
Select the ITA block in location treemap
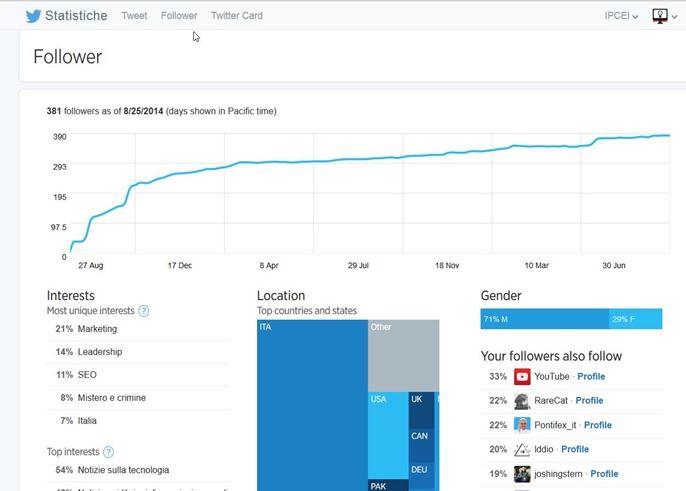[312, 405]
